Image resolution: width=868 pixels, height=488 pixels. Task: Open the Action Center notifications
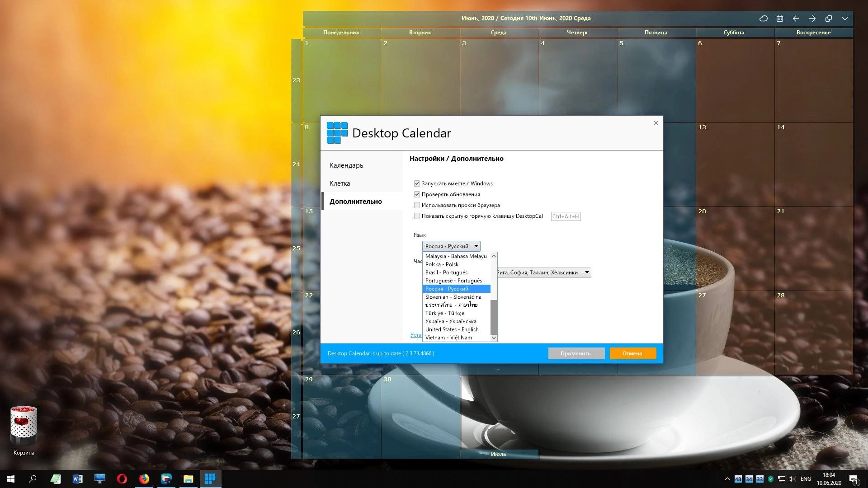[854, 479]
